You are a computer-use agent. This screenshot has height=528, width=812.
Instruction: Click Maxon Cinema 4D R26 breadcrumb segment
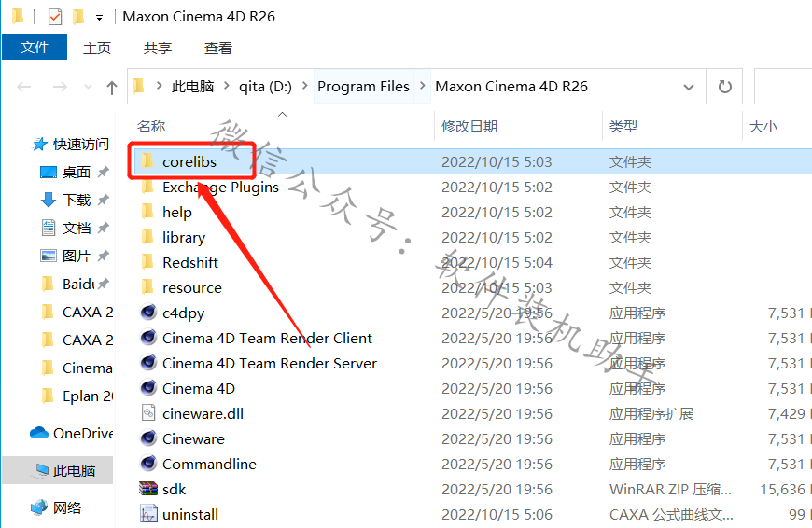coord(511,87)
